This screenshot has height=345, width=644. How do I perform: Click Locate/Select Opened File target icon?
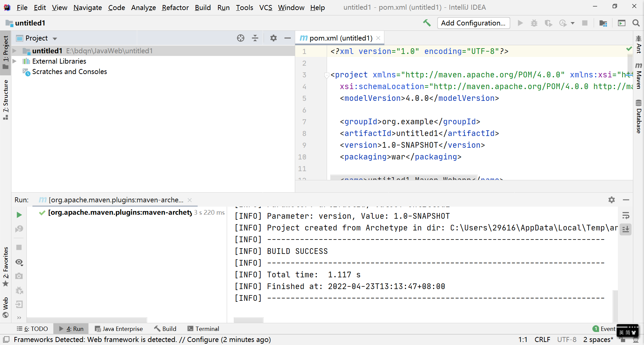(240, 38)
